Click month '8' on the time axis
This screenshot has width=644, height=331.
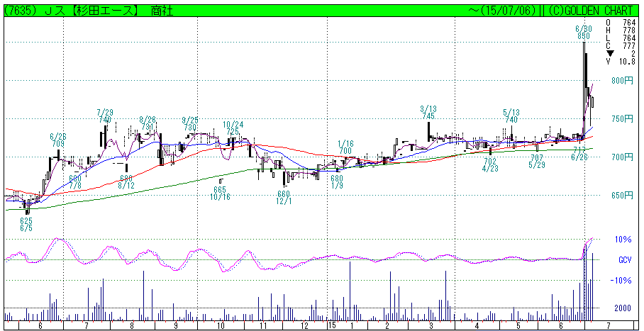(x=131, y=327)
